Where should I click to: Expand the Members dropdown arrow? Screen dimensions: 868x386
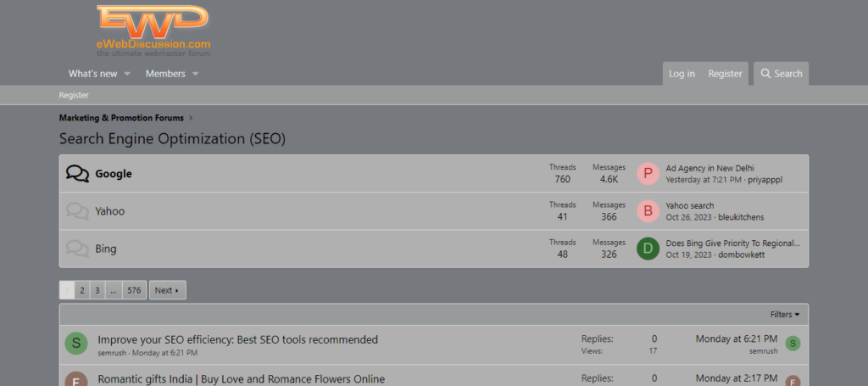[195, 74]
